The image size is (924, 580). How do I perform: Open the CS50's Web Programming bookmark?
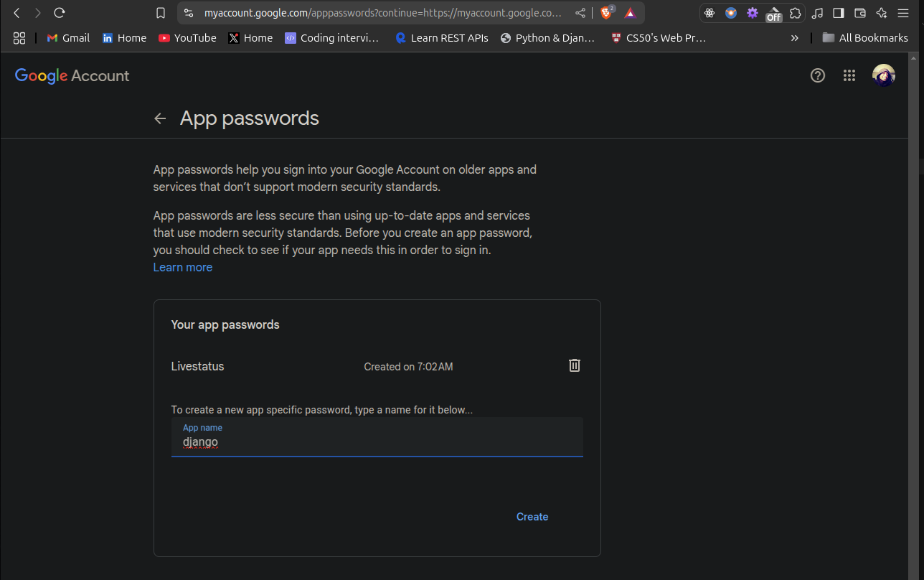point(658,38)
